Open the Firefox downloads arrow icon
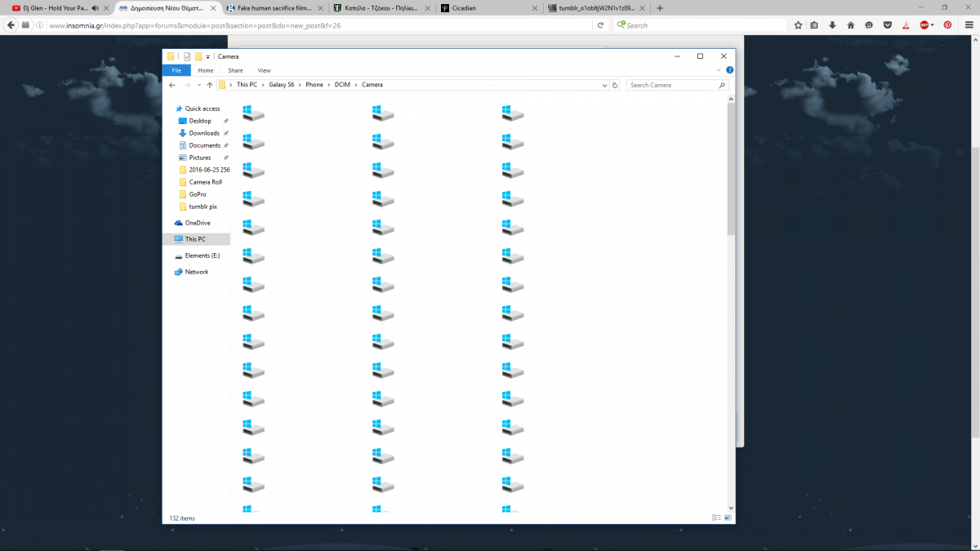 click(x=832, y=25)
